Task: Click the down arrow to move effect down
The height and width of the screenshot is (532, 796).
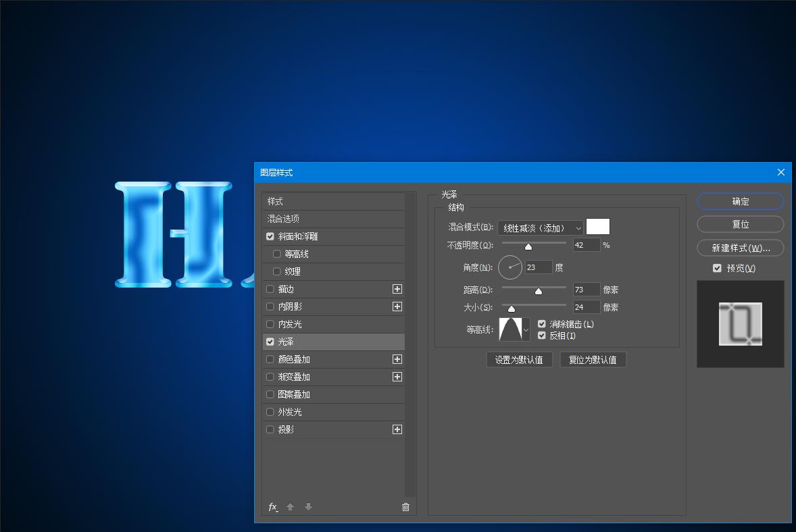Action: [308, 507]
